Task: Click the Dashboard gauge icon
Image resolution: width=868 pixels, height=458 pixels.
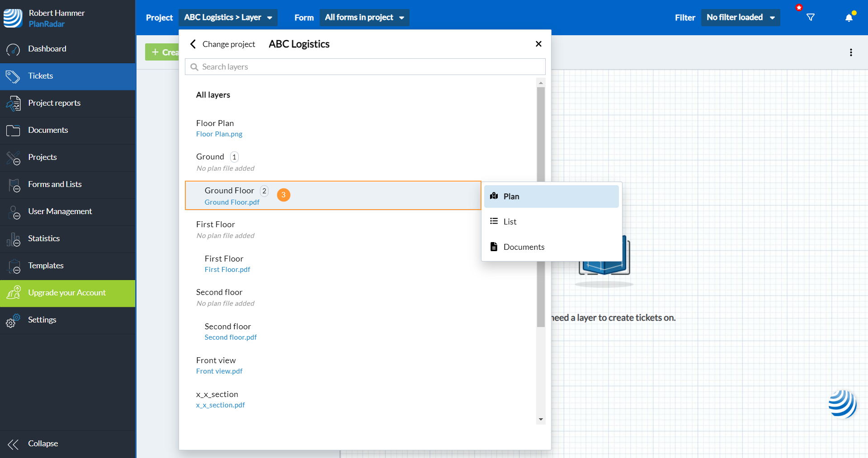Action: click(x=13, y=49)
